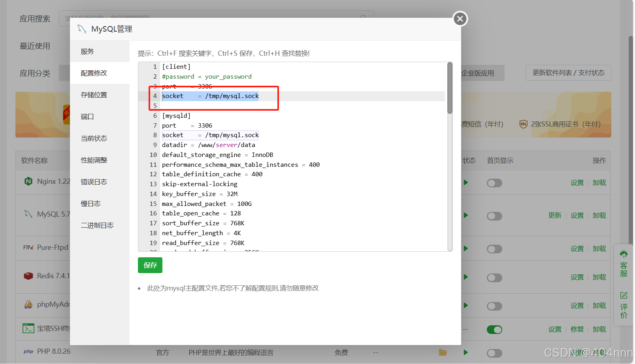The height and width of the screenshot is (364, 635).
Task: Click the key_buffer_size = 32M line
Action: (200, 194)
